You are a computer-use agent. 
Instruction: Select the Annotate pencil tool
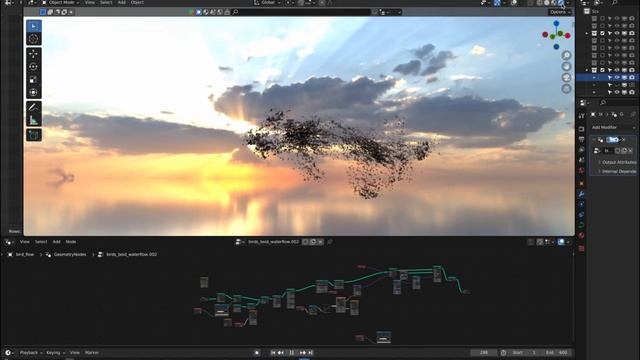pos(33,107)
